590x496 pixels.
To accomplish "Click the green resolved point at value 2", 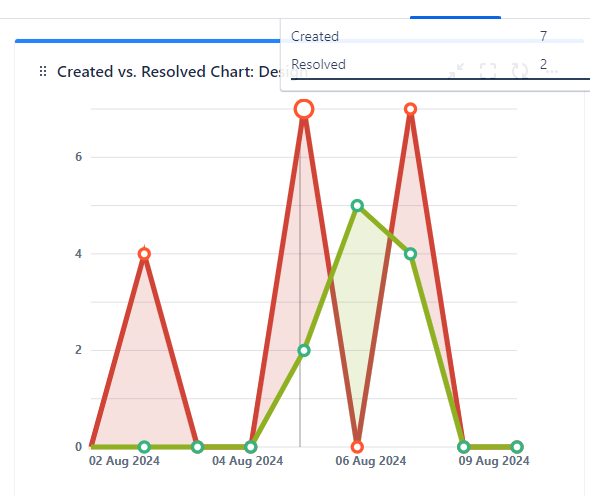I will point(304,350).
